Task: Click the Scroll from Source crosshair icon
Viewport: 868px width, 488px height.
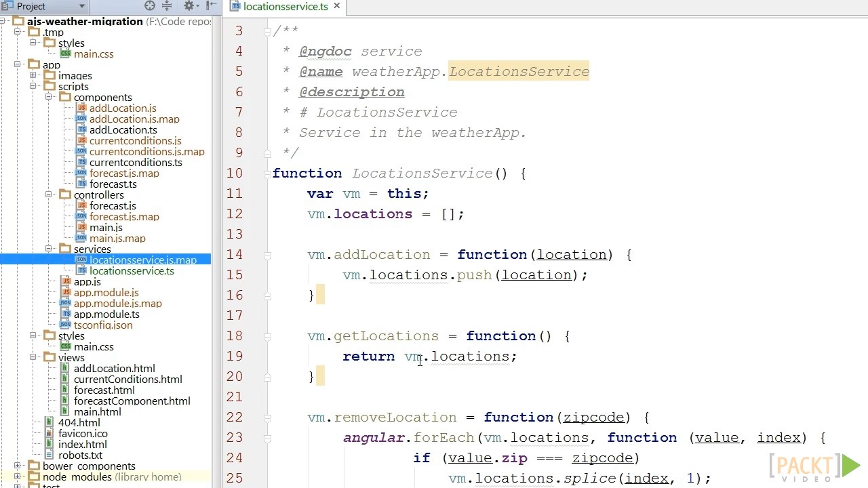Action: (x=150, y=6)
